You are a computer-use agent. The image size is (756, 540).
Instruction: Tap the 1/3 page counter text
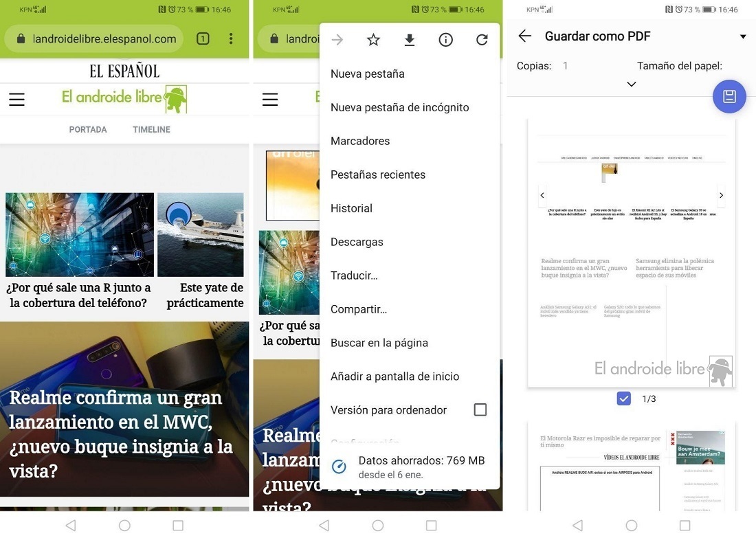(x=649, y=398)
